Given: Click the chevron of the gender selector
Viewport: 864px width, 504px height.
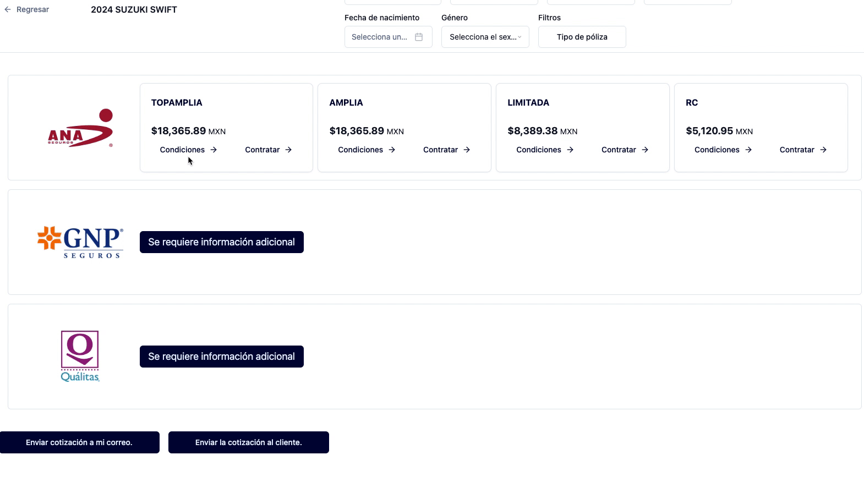Looking at the screenshot, I should pos(520,37).
